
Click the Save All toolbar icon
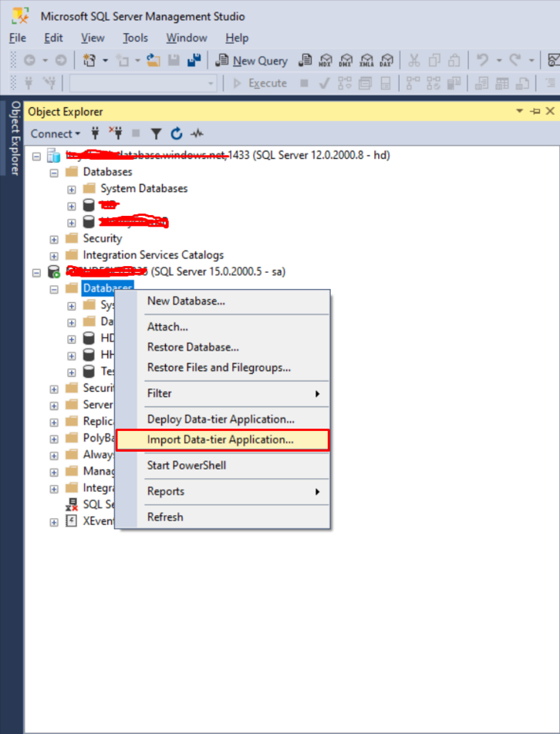pyautogui.click(x=194, y=60)
